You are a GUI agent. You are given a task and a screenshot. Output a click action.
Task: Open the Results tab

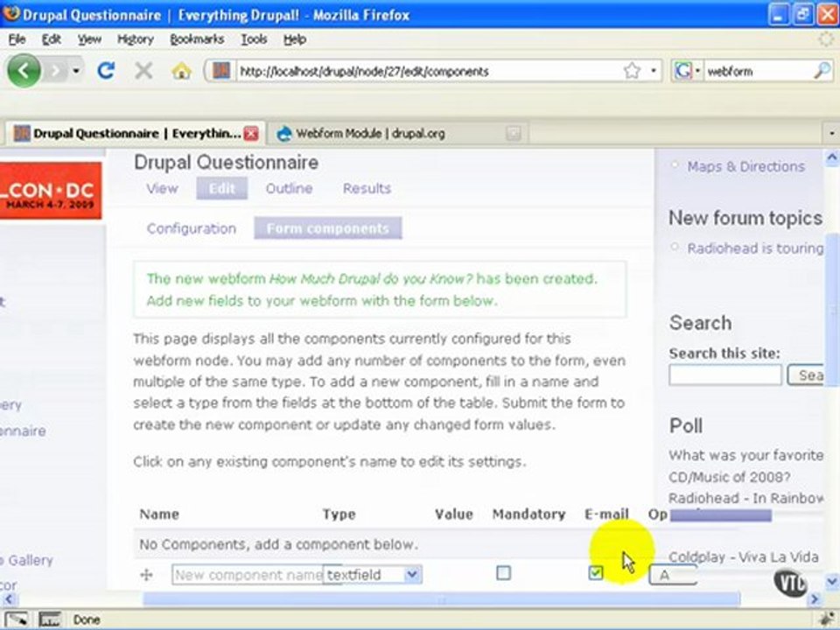point(367,189)
